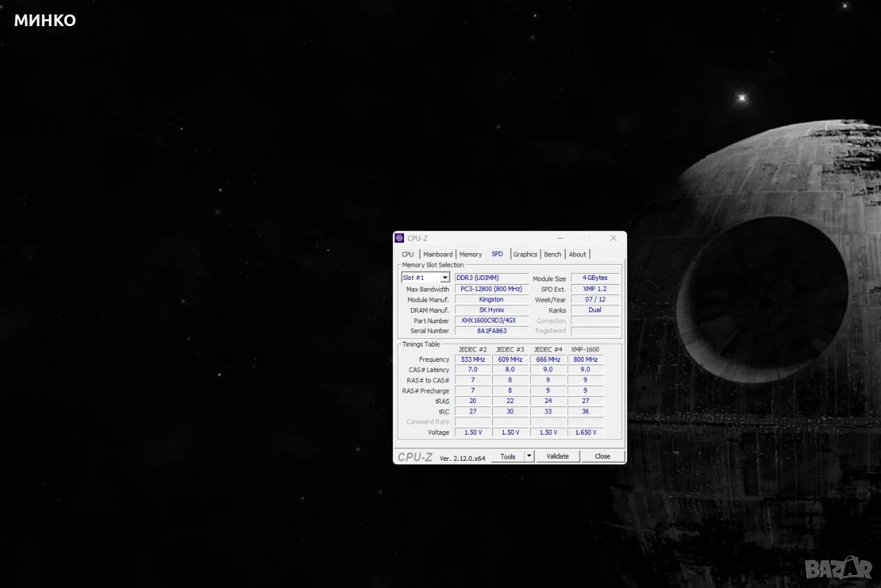Click the Tools button
The width and height of the screenshot is (881, 588).
coord(508,456)
